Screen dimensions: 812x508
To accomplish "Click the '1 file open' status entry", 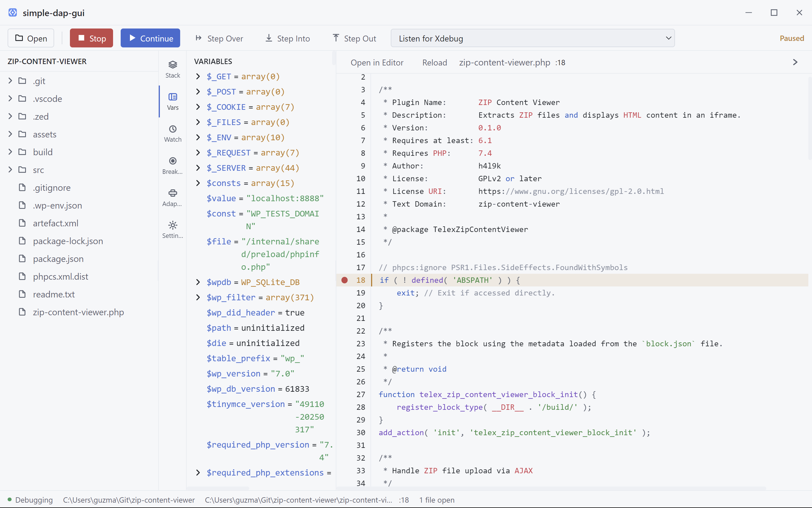I will [x=436, y=500].
